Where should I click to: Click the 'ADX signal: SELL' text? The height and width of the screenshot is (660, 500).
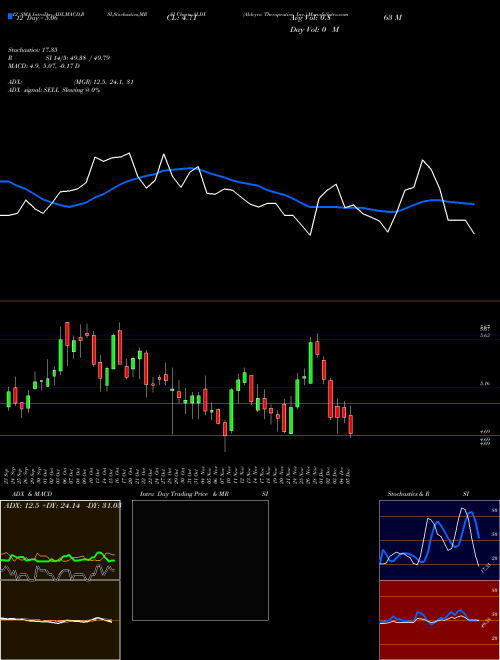tap(34, 90)
